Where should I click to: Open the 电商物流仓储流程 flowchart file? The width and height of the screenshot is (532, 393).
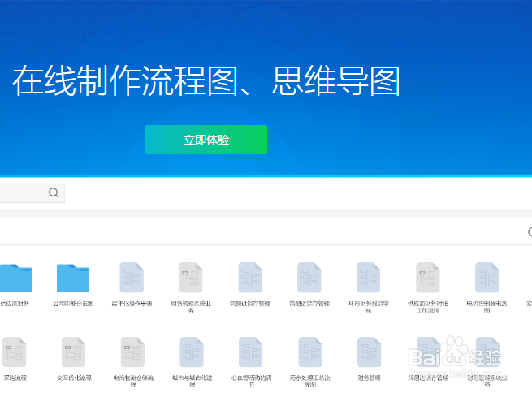pos(132,352)
